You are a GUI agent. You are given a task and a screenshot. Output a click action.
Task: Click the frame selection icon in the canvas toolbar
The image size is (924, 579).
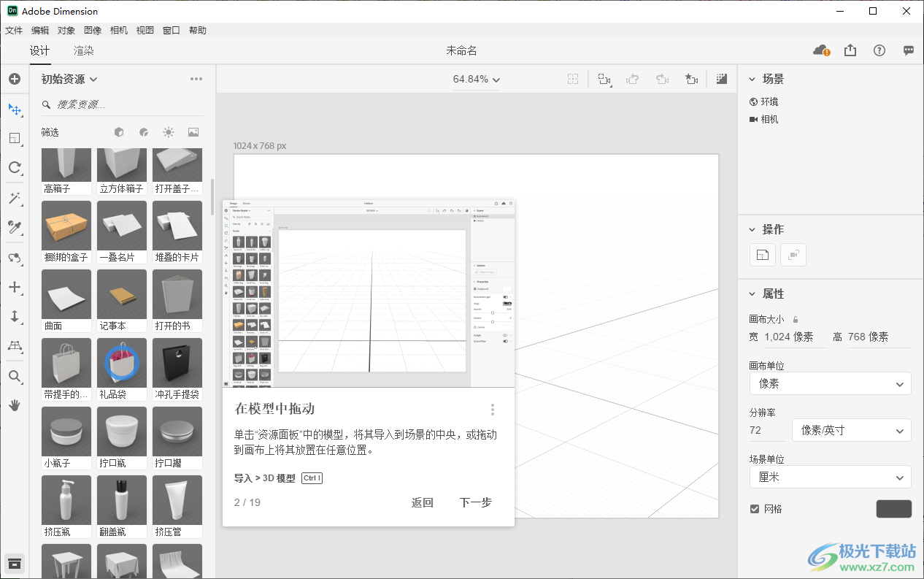[x=574, y=79]
